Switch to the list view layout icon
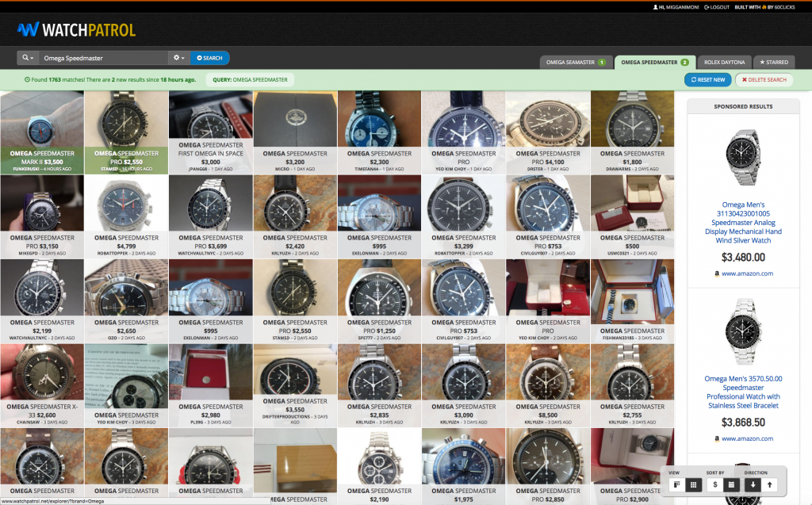The height and width of the screenshot is (505, 812). click(x=676, y=485)
